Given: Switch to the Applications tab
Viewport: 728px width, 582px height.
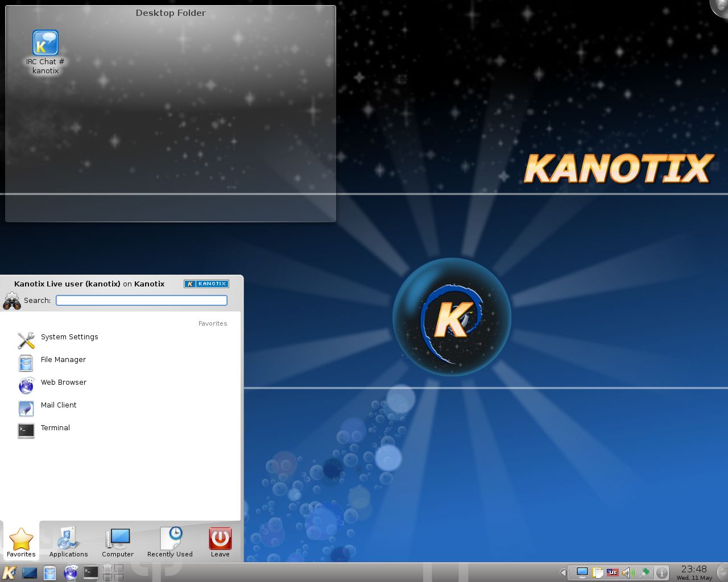Looking at the screenshot, I should (x=68, y=542).
